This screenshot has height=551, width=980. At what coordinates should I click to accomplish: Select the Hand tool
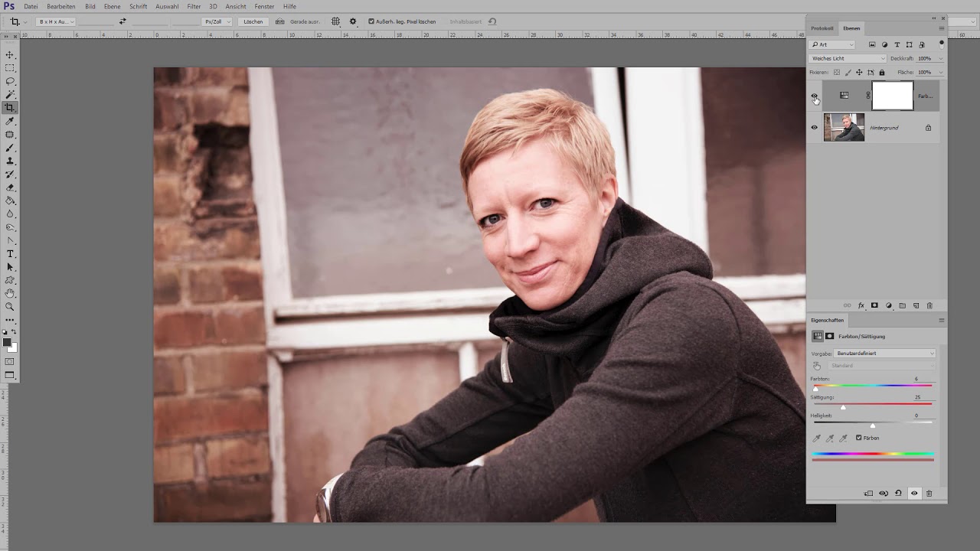[x=10, y=293]
